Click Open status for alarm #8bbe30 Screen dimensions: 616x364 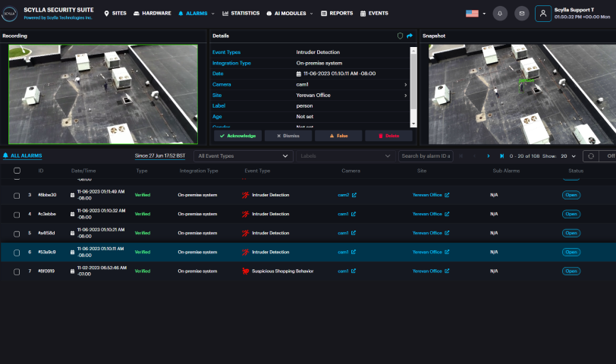(x=571, y=195)
